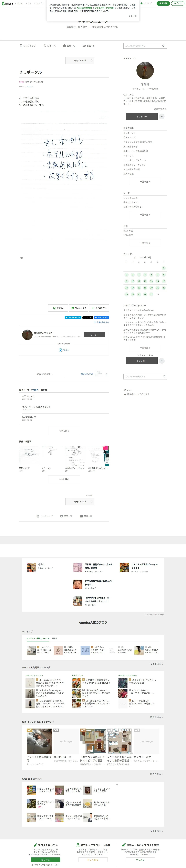Click 申し込む under 芸能人・有名人ブログを開設

[x=140, y=860]
